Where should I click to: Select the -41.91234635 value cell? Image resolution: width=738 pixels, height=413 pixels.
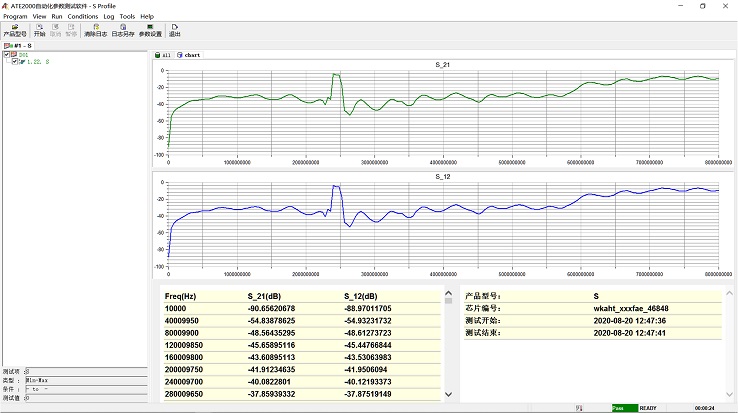271,370
